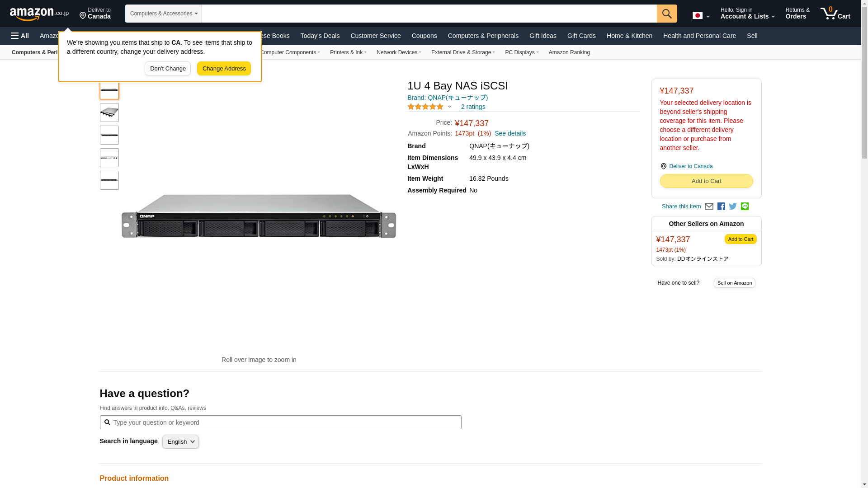Select the second product thumbnail image

pyautogui.click(x=109, y=113)
